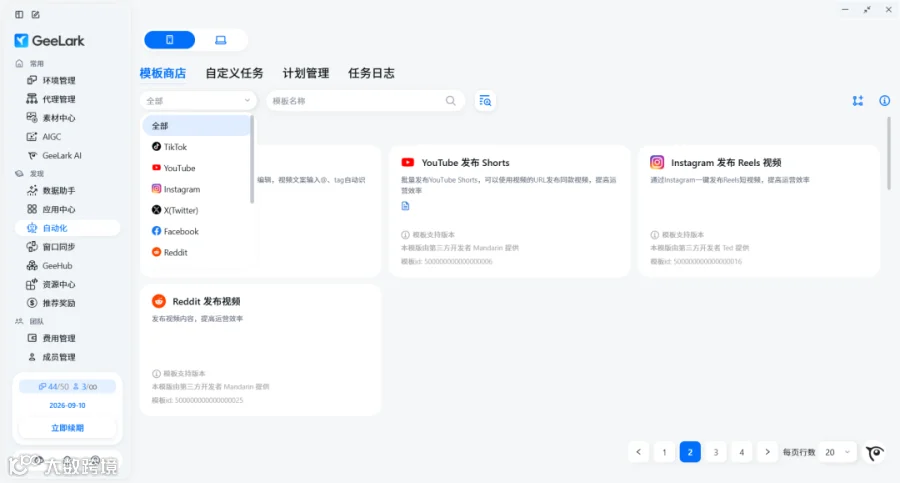Click the YouTube logo on Shorts card

pos(408,163)
